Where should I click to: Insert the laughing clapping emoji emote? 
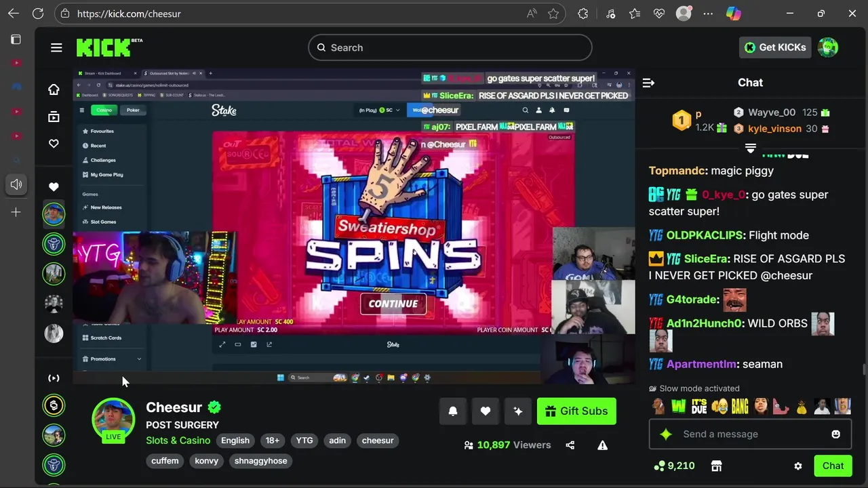(x=719, y=406)
